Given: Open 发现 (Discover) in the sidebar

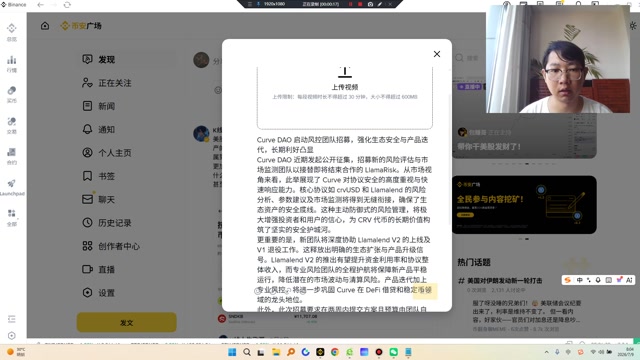Looking at the screenshot, I should pos(127,60).
